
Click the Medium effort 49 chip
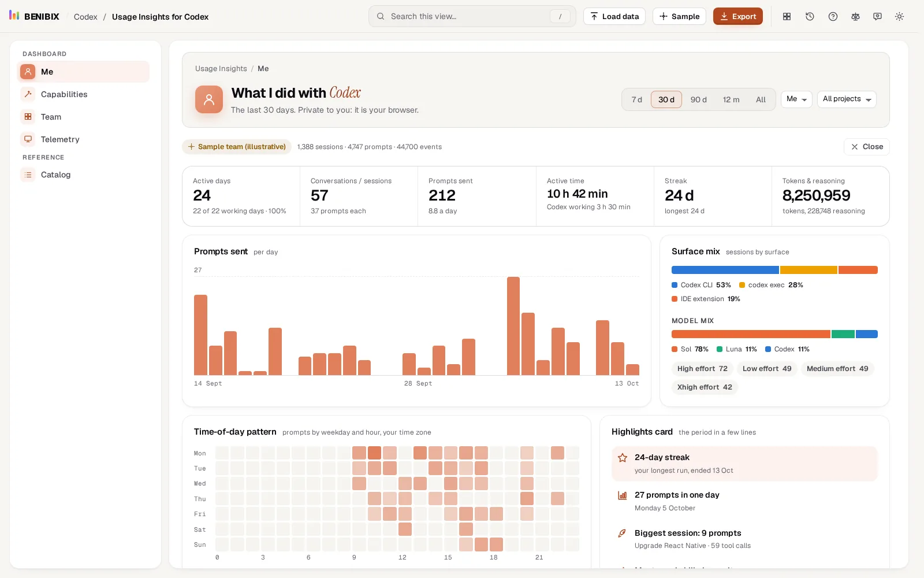tap(837, 369)
